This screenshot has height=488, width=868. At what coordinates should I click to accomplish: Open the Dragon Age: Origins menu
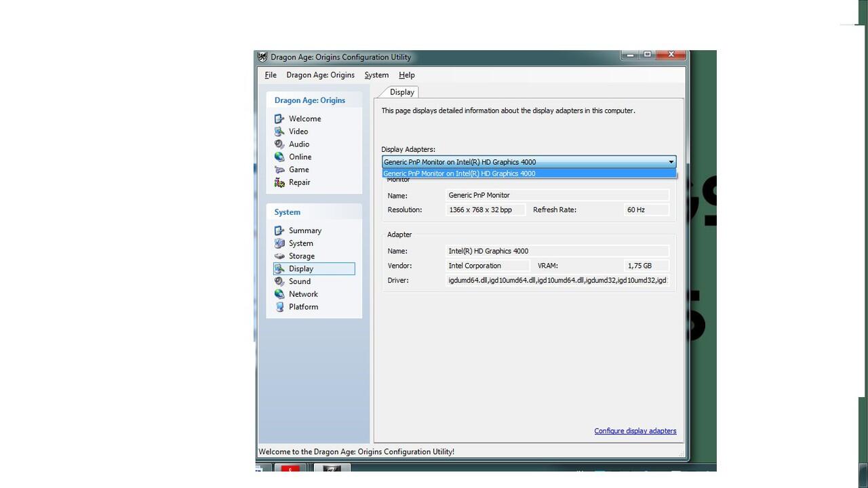(x=320, y=75)
